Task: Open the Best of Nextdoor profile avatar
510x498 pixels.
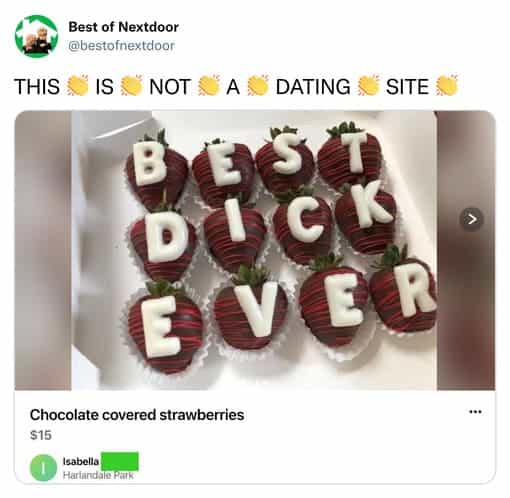Action: pos(36,36)
